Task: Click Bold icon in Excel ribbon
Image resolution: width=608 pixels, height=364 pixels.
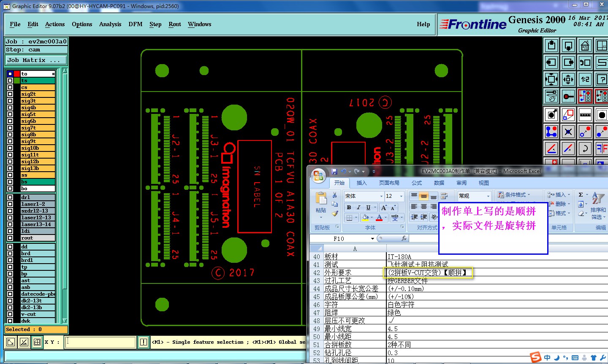Action: coord(349,208)
